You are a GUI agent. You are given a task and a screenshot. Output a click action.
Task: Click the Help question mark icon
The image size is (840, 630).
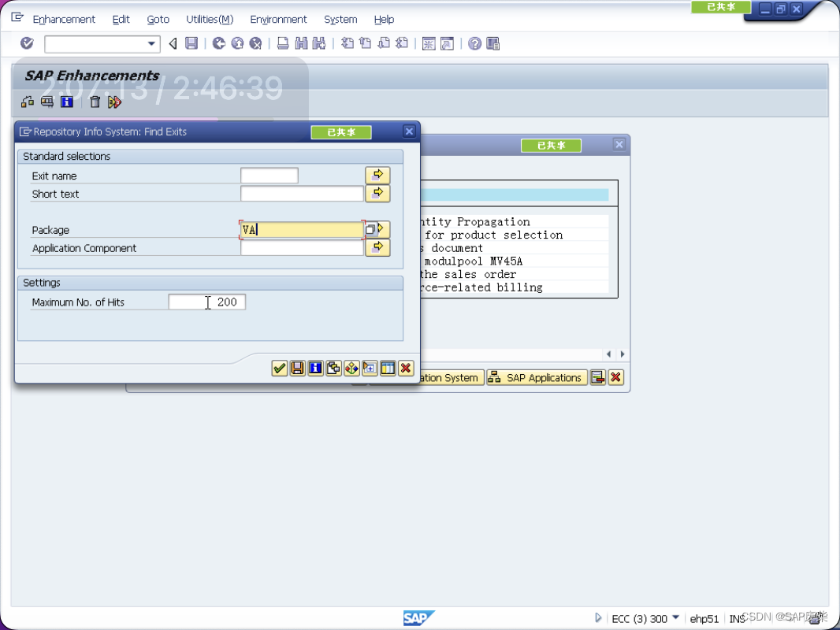(474, 43)
